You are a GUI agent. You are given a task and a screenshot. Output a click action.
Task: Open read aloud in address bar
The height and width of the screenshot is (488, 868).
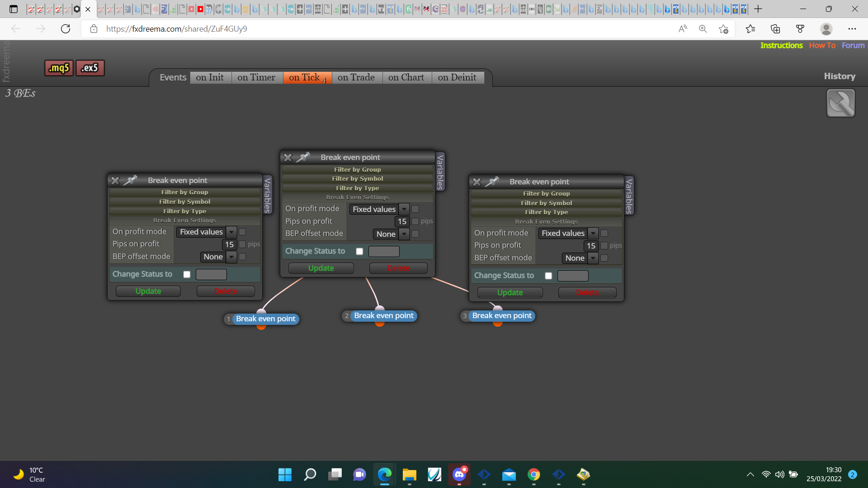click(x=683, y=29)
